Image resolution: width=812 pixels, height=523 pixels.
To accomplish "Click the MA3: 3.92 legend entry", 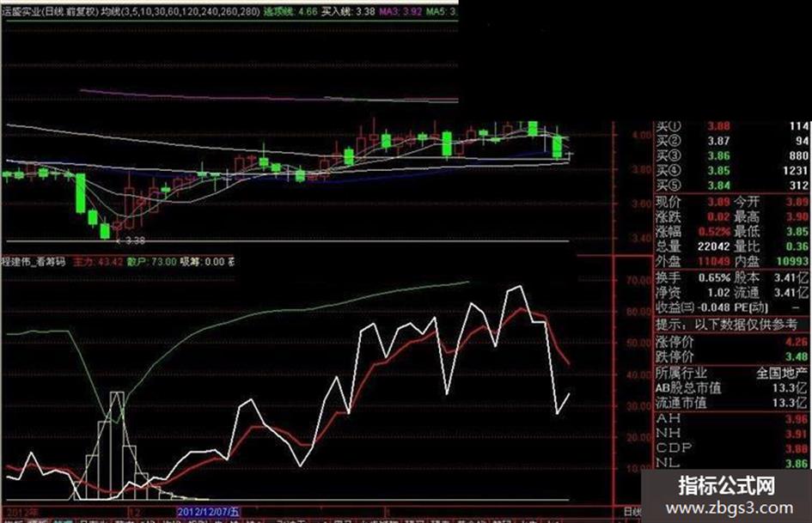I will coord(400,11).
